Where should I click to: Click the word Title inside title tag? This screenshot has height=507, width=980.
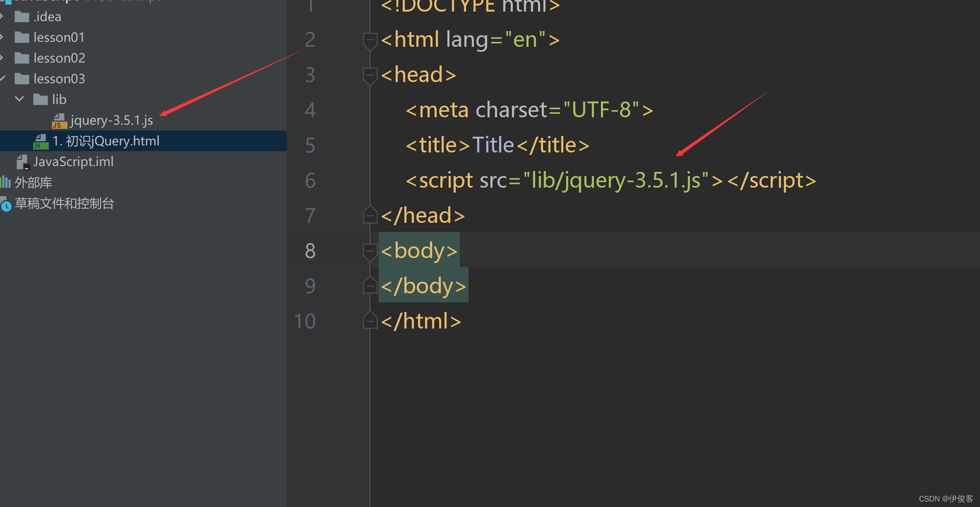(x=493, y=145)
